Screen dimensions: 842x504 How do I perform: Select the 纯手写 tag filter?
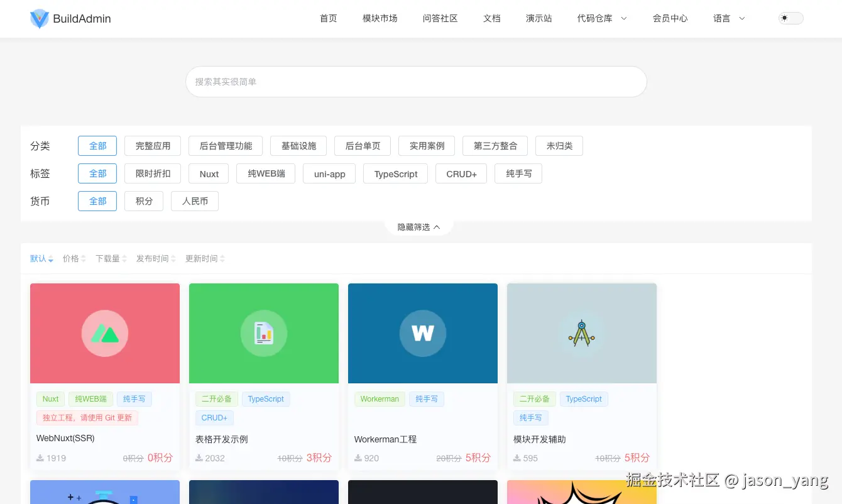[x=518, y=173]
